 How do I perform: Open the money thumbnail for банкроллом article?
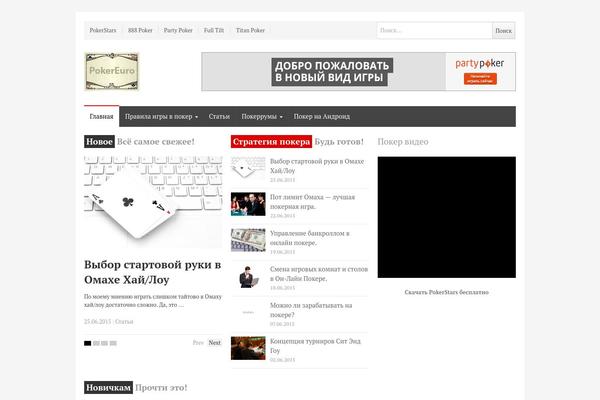point(248,240)
